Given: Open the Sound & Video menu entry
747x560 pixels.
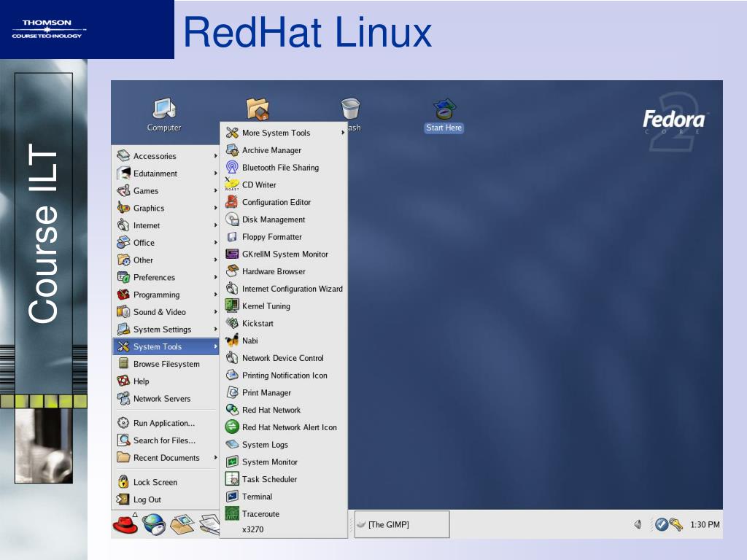Looking at the screenshot, I should click(166, 312).
